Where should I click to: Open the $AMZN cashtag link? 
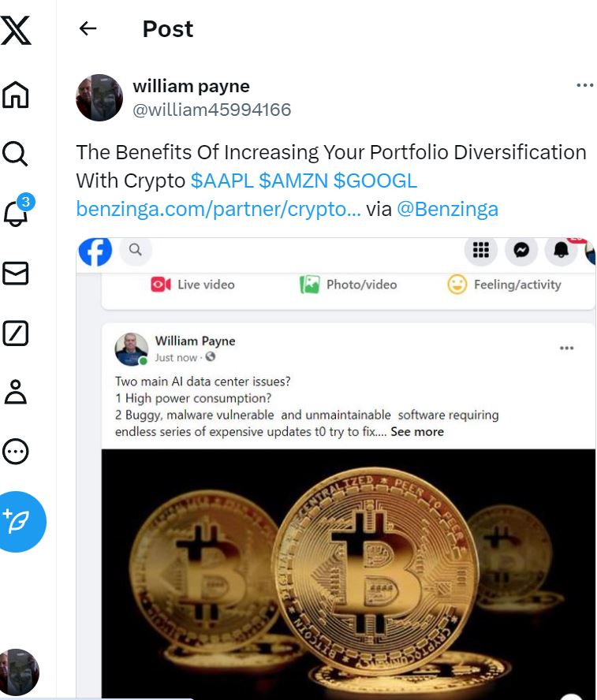click(293, 181)
